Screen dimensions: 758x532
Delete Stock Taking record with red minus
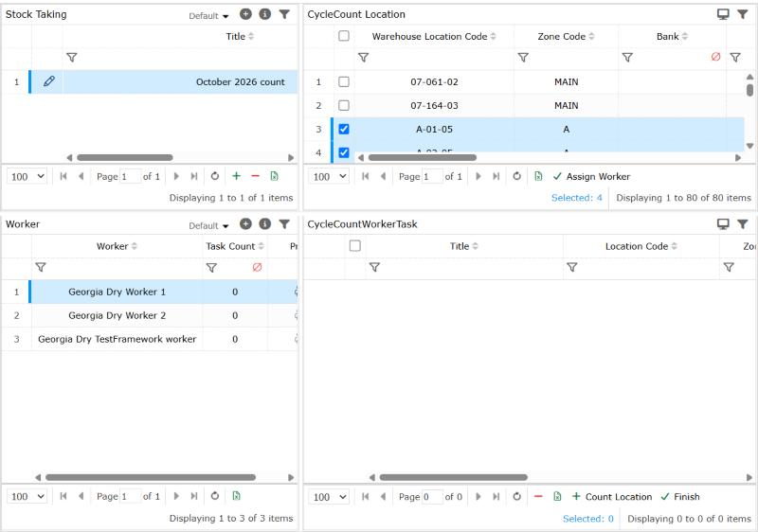[255, 176]
